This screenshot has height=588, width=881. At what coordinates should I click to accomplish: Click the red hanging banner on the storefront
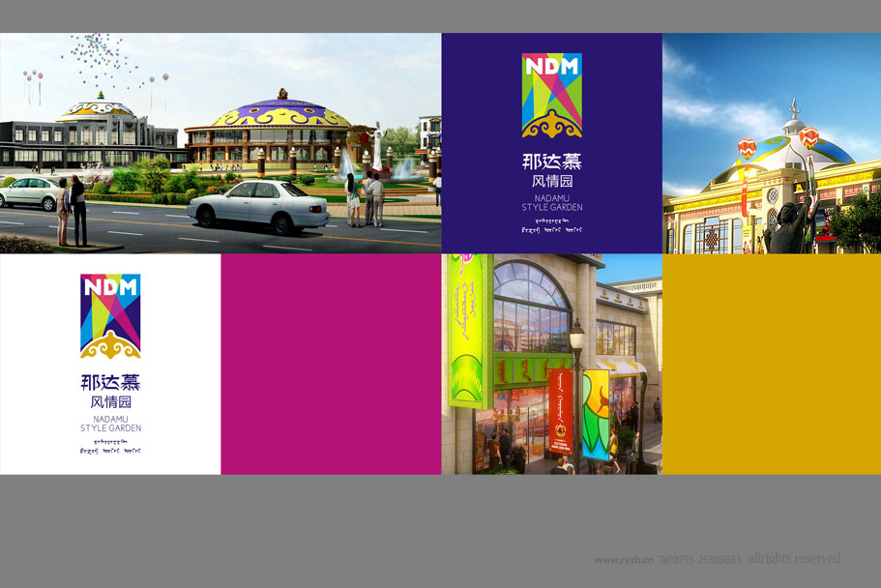(x=562, y=412)
